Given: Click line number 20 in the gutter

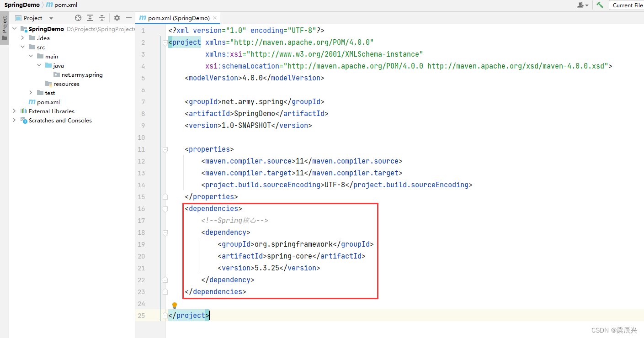Looking at the screenshot, I should pyautogui.click(x=141, y=256).
